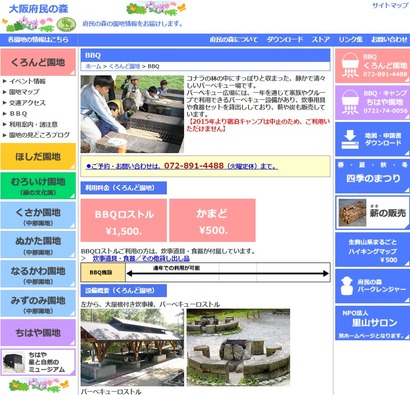Image resolution: width=410 pixels, height=395 pixels.
Task: Click the download arrow icon
Action: click(350, 139)
